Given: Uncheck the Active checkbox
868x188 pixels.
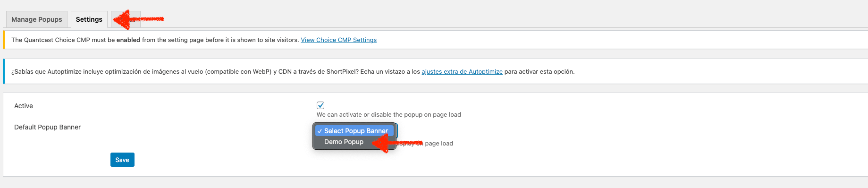Looking at the screenshot, I should (320, 105).
